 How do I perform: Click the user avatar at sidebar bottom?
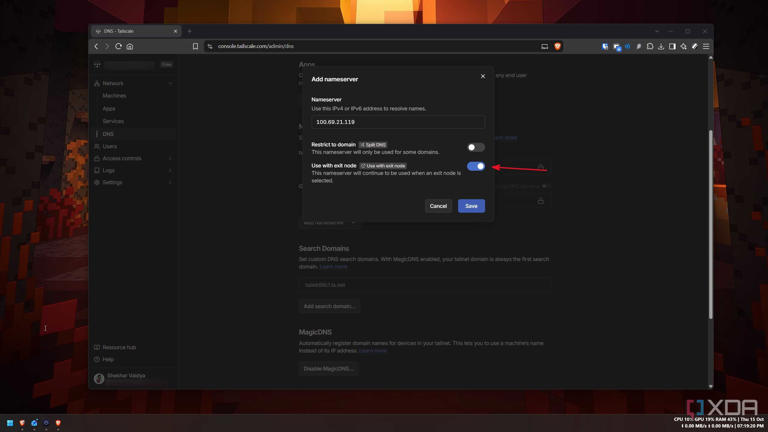99,378
